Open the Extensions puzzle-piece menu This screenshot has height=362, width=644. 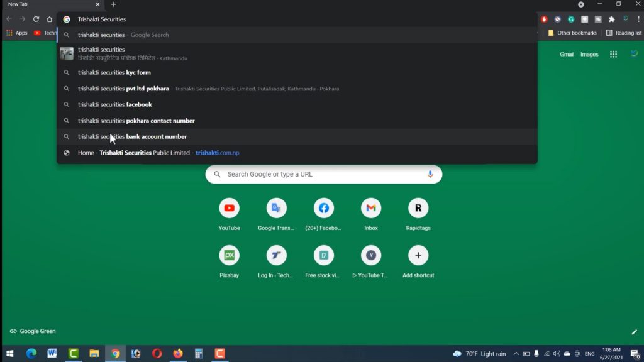(x=611, y=19)
